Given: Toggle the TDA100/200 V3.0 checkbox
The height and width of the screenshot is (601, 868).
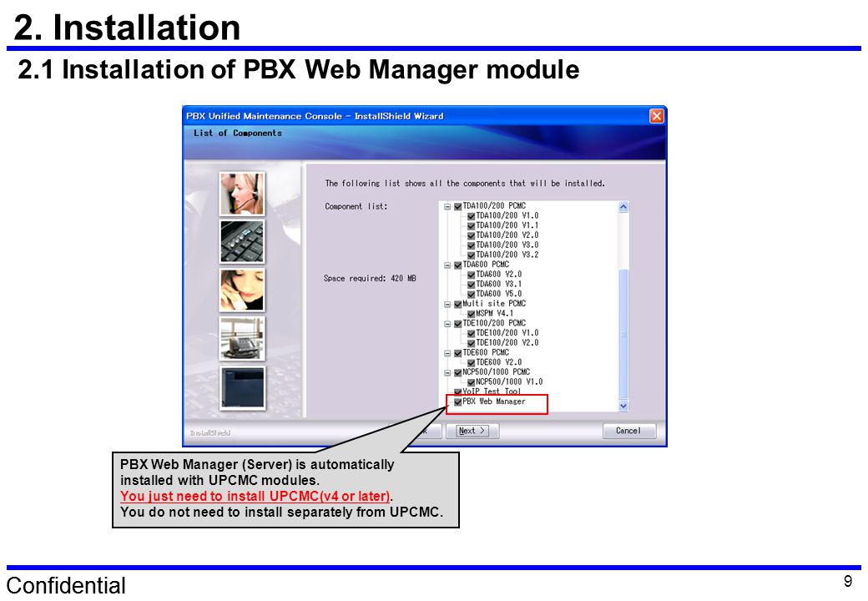Looking at the screenshot, I should pyautogui.click(x=471, y=245).
